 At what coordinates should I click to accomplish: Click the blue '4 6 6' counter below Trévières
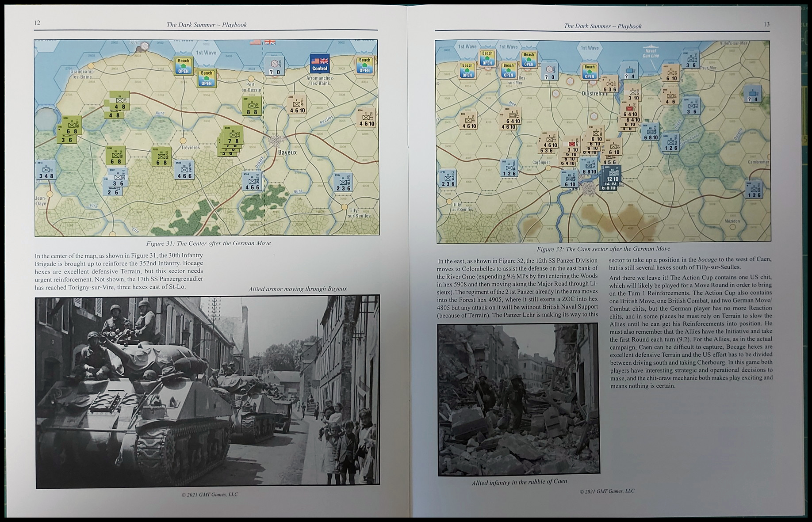coord(184,171)
